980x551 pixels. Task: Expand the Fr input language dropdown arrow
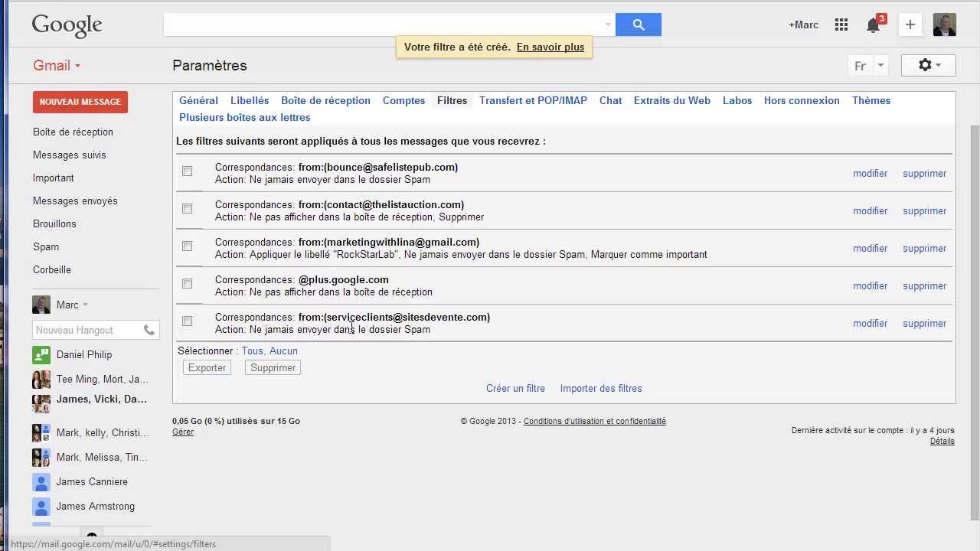(880, 65)
